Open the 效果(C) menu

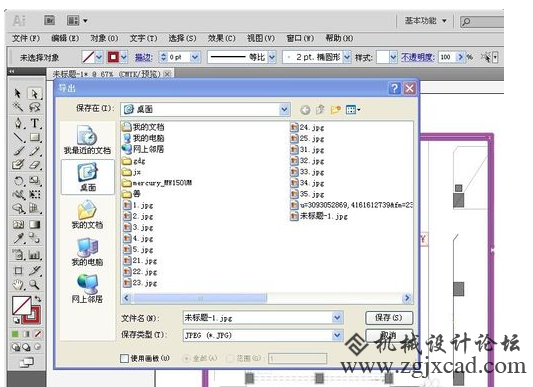(x=222, y=38)
